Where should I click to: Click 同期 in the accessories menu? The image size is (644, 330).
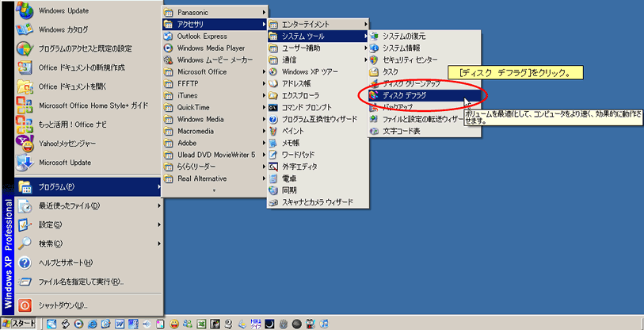pyautogui.click(x=318, y=190)
